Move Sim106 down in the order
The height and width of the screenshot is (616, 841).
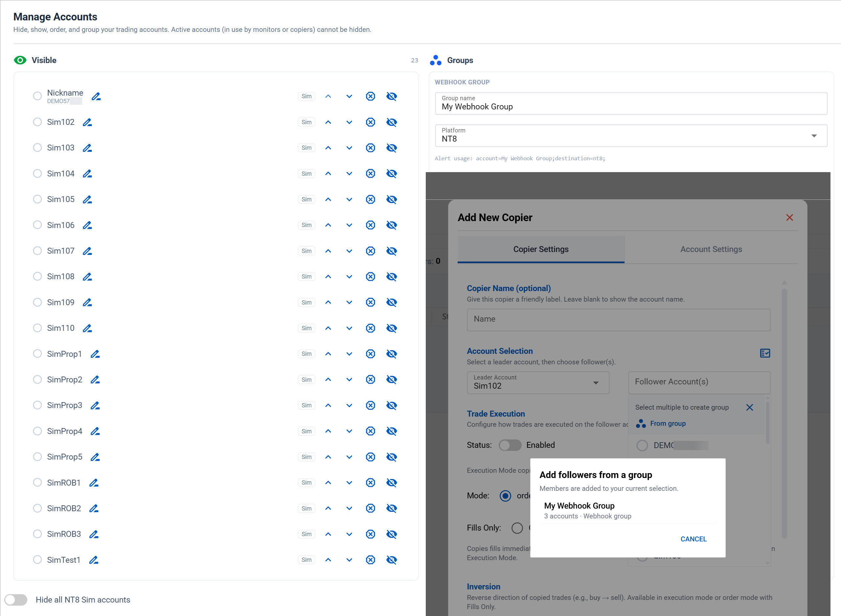349,225
